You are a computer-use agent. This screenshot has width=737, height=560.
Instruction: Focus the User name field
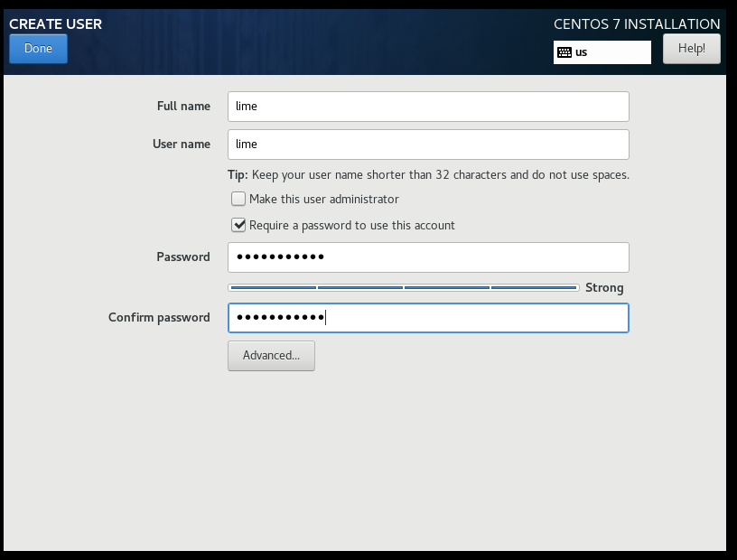point(428,145)
